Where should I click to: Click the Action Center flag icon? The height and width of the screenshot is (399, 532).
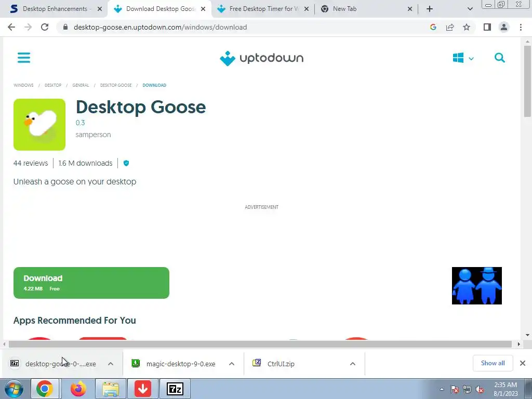coord(455,390)
